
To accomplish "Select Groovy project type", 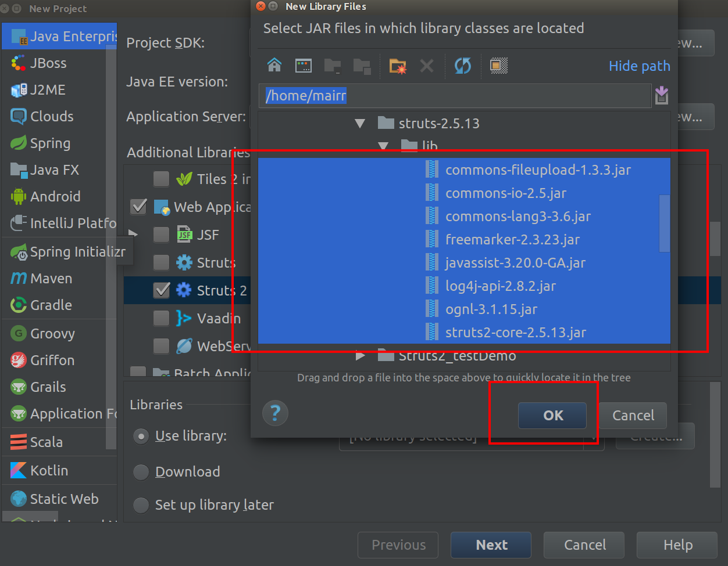I will coord(59,334).
